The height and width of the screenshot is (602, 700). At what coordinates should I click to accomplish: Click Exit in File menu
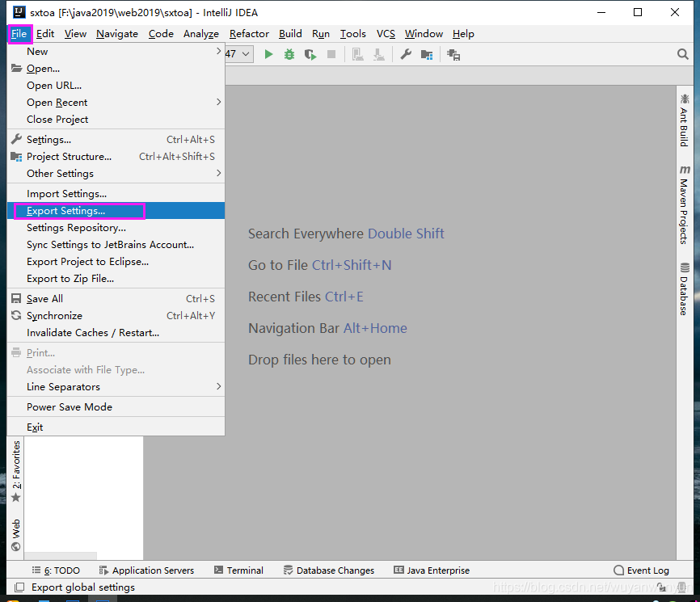[x=116, y=427]
